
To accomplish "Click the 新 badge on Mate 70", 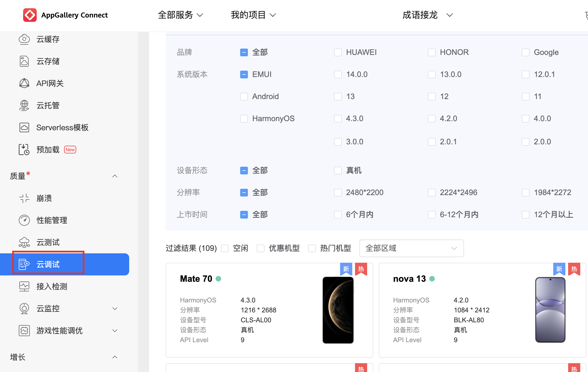I will pyautogui.click(x=346, y=269).
